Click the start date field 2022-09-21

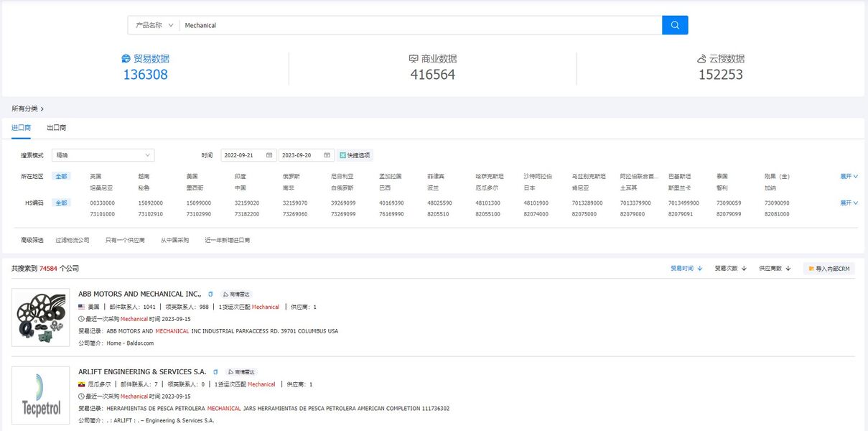(248, 155)
